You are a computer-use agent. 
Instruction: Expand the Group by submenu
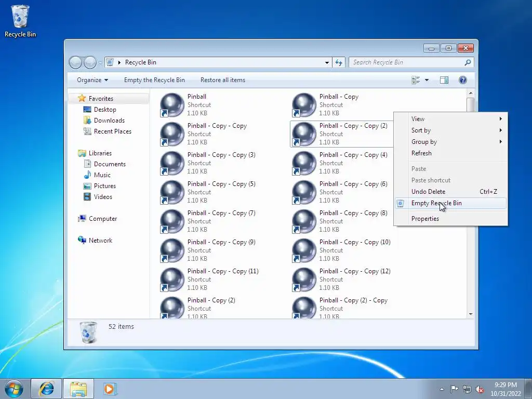pos(451,142)
